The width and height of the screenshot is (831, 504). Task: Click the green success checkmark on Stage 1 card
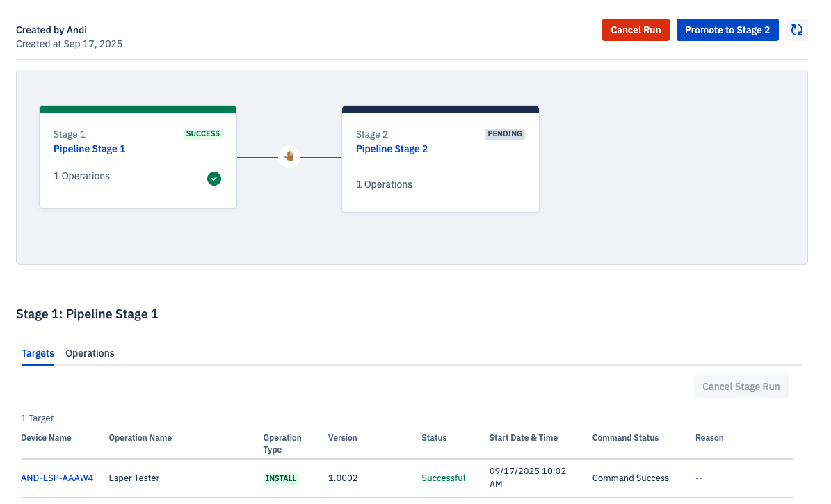point(214,179)
